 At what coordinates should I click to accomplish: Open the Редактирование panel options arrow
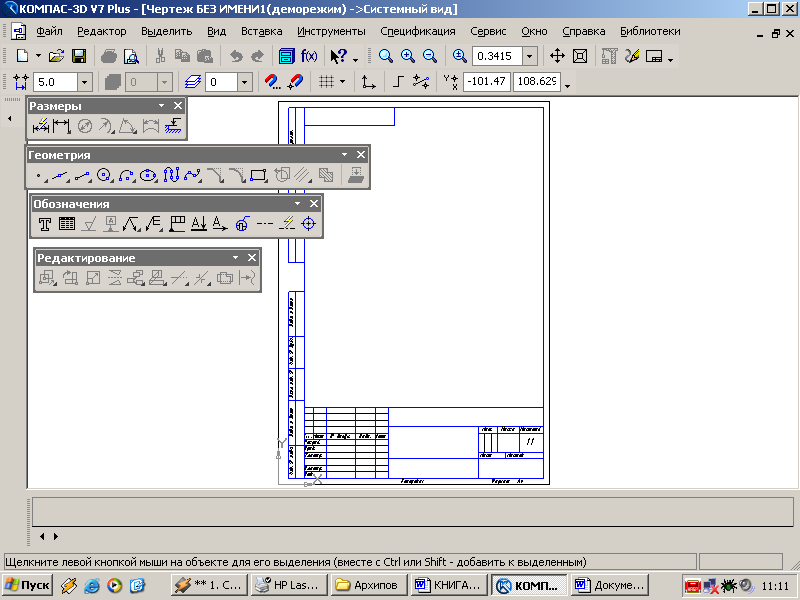[235, 258]
